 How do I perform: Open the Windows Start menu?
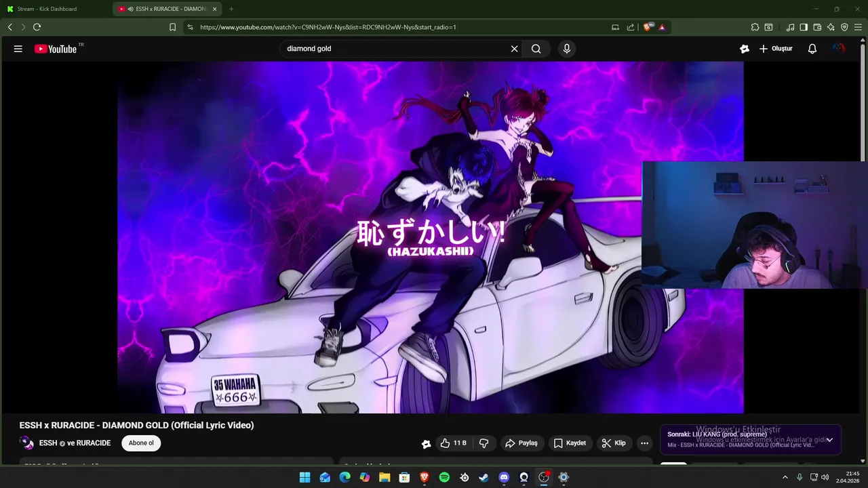[x=305, y=477]
